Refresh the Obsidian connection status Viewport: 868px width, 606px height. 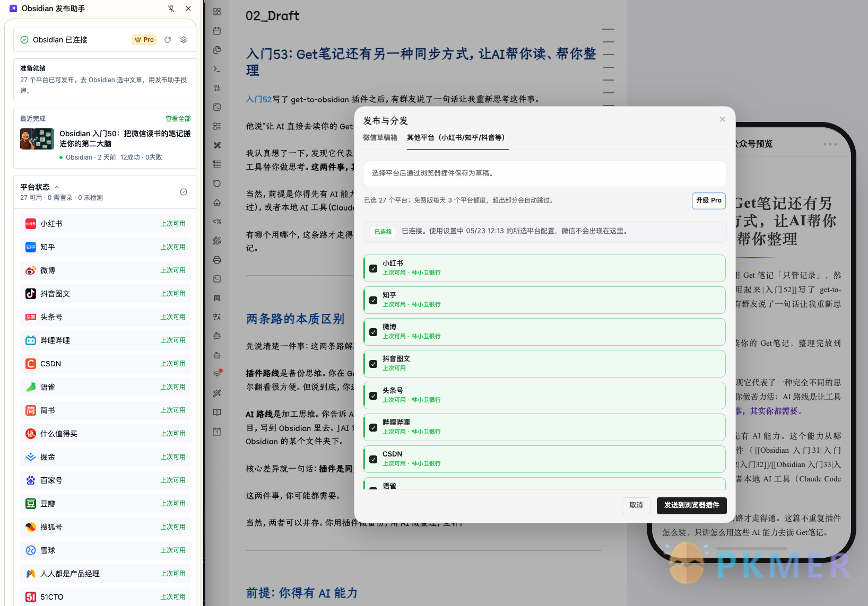click(x=168, y=40)
